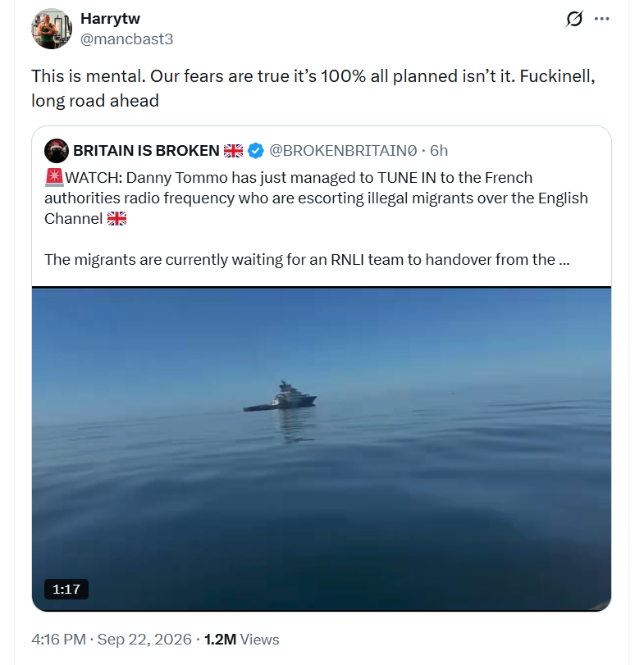The width and height of the screenshot is (644, 665).
Task: Open the three-dot more options menu
Action: [x=601, y=19]
